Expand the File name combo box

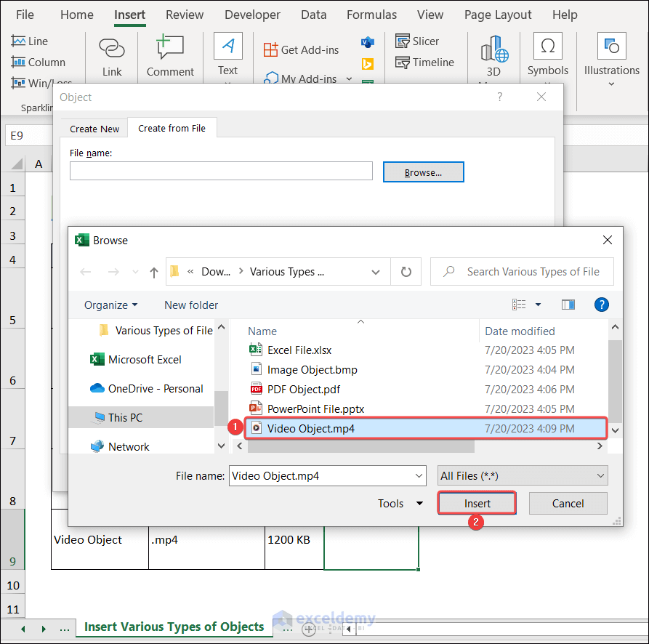pos(419,476)
